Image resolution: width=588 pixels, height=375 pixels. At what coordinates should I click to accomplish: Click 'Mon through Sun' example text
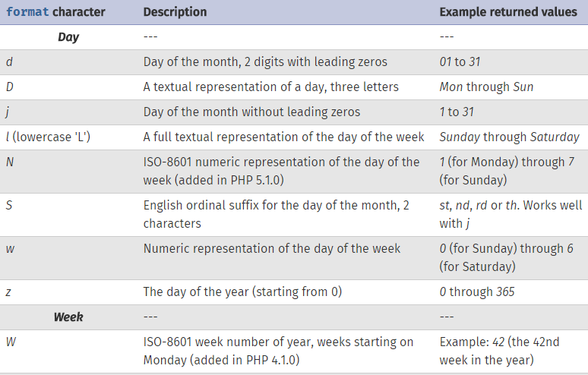coord(486,87)
